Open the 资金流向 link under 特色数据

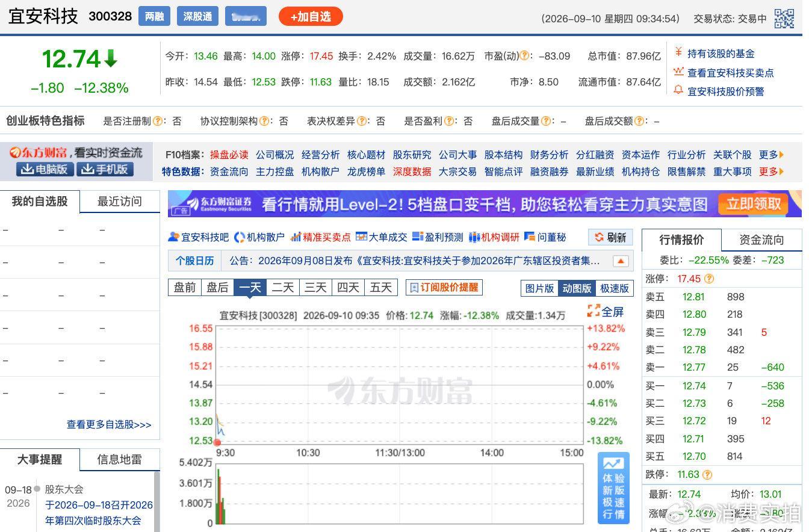click(x=229, y=172)
